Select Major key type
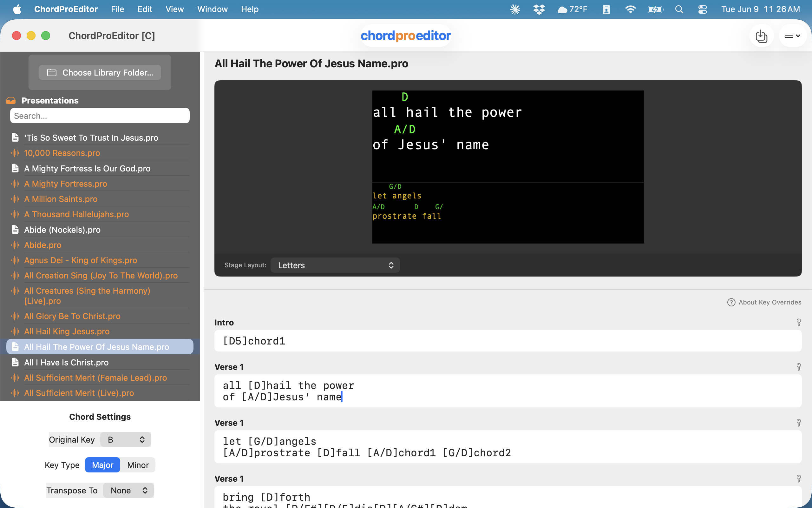Viewport: 812px width, 508px height. pos(102,465)
